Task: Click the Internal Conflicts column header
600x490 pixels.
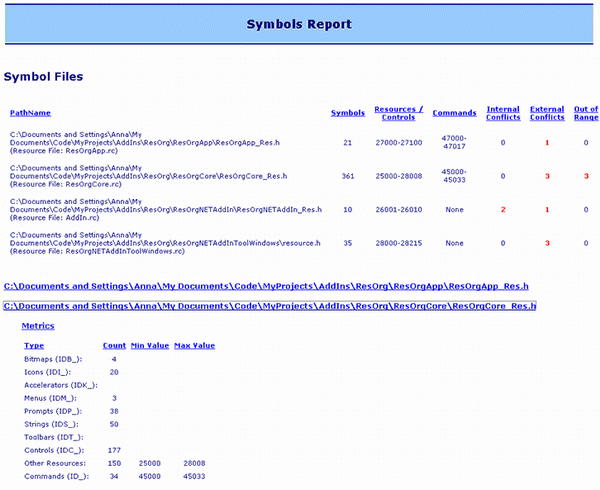Action: pyautogui.click(x=503, y=113)
